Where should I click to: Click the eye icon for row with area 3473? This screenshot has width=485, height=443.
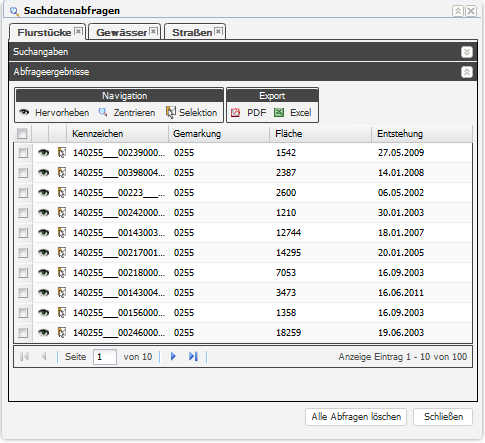(x=43, y=293)
